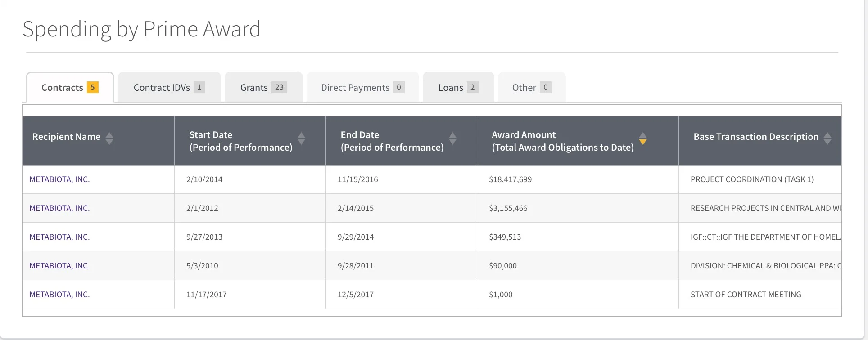Sort Base Transaction Description descending arrow

tap(827, 142)
